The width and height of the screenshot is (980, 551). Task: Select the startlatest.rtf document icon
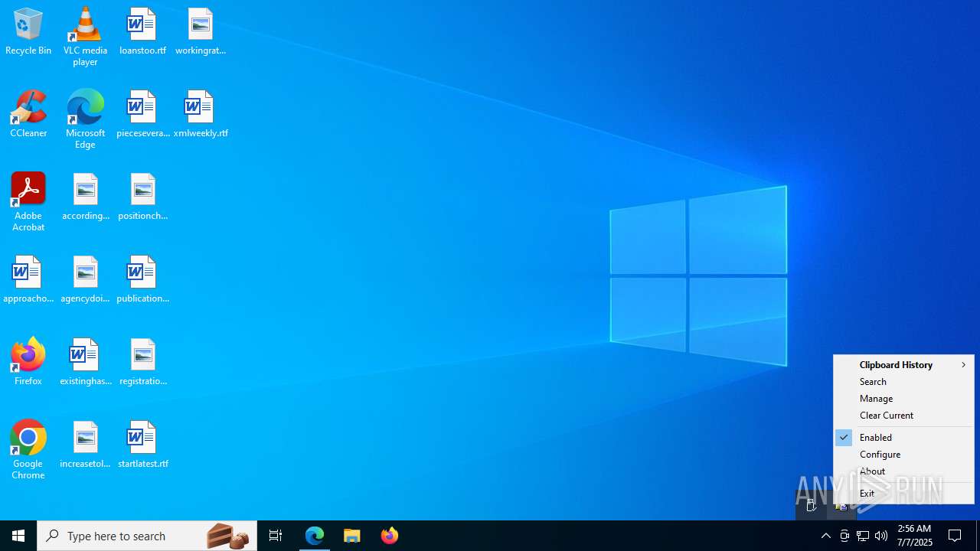[x=142, y=445]
